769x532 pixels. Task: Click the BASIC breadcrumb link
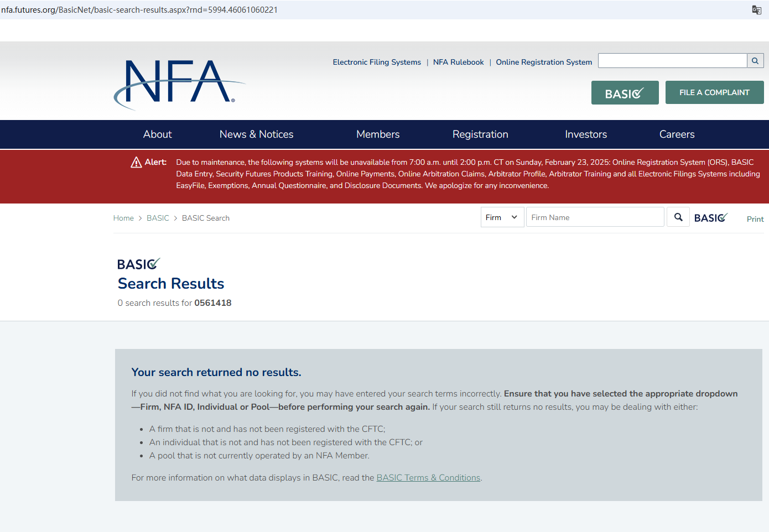pos(158,218)
